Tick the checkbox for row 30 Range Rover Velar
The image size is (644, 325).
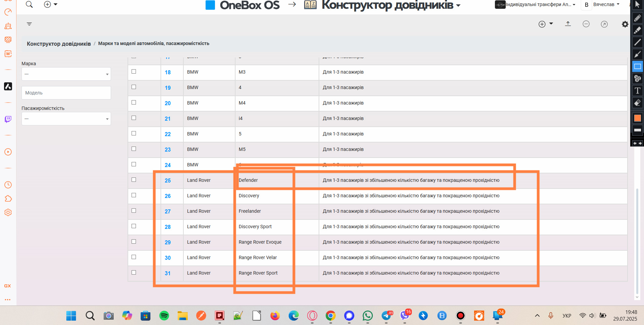(134, 257)
